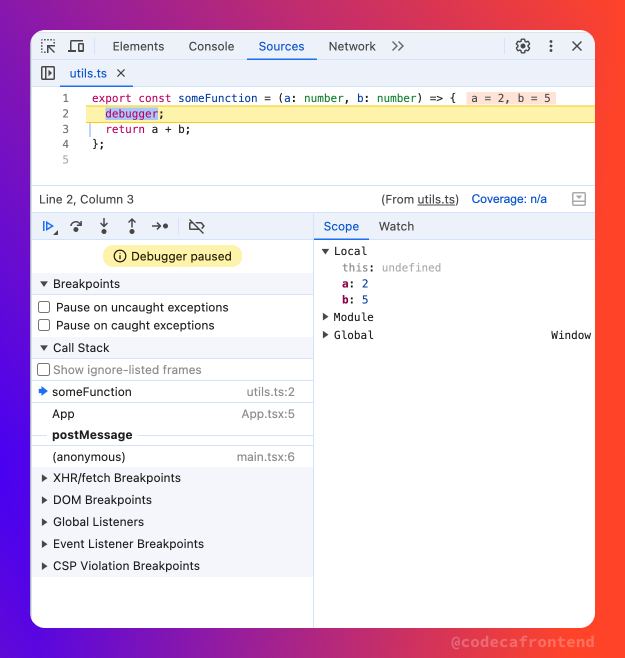Viewport: 625px width, 658px height.
Task: Open DevTools settings gear
Action: point(523,46)
